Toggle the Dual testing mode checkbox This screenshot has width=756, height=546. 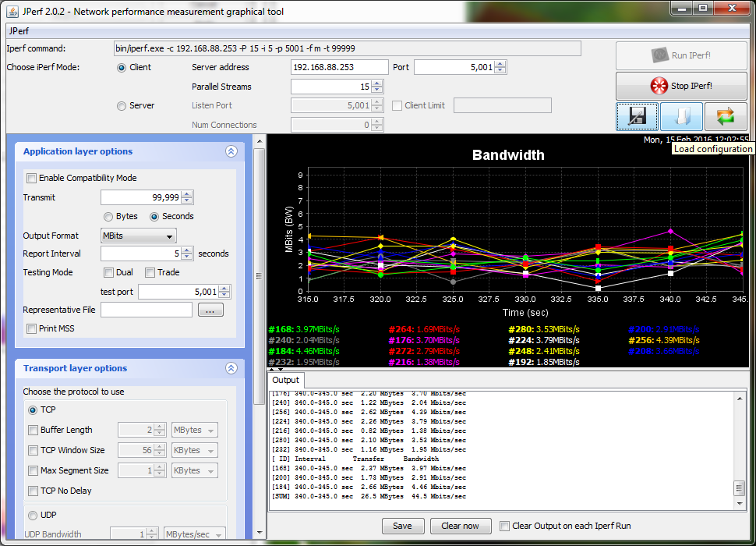[109, 273]
